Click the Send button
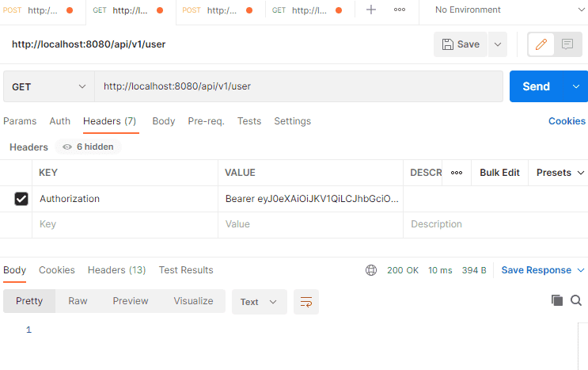This screenshot has height=370, width=588. coord(537,86)
